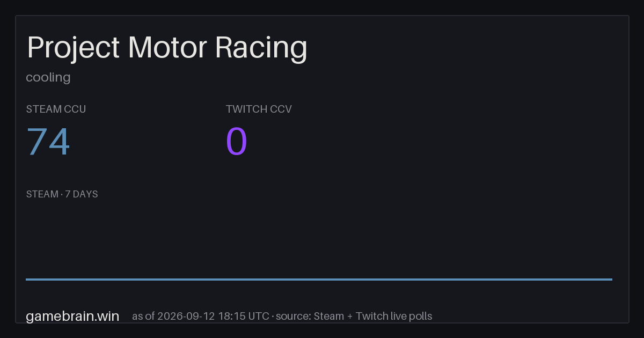This screenshot has height=338, width=644.
Task: Select the Steam + Twitch live polls text
Action: tap(373, 316)
